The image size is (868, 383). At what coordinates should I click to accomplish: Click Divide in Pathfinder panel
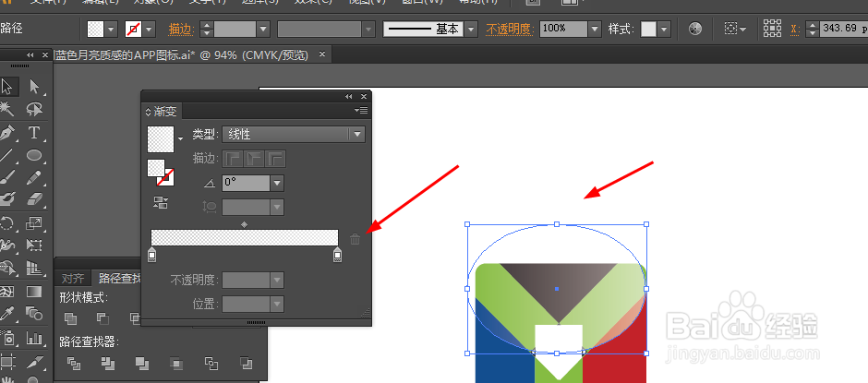[73, 363]
